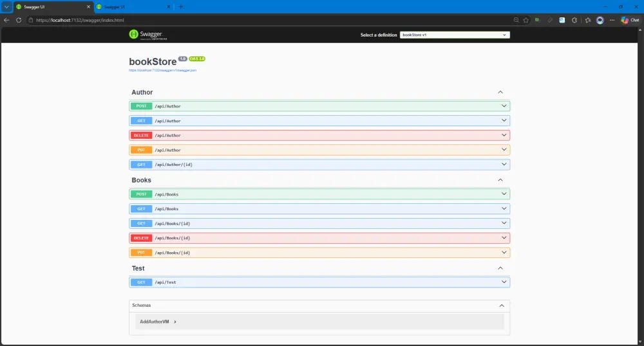The width and height of the screenshot is (644, 346).
Task: Open Copilot Chat in the browser toolbar
Action: (x=630, y=20)
